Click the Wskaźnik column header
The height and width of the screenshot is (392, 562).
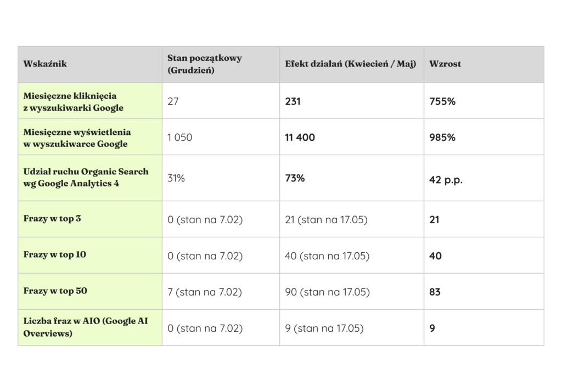(45, 64)
